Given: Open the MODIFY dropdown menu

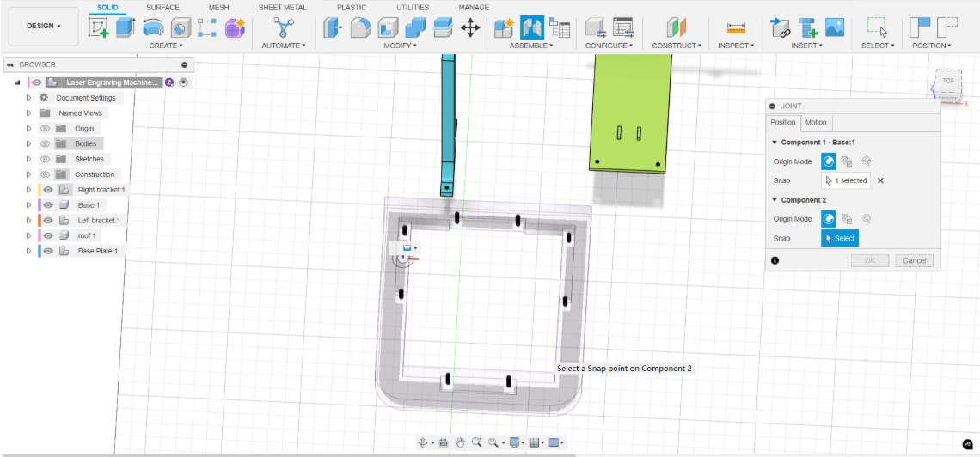Looking at the screenshot, I should tap(401, 46).
